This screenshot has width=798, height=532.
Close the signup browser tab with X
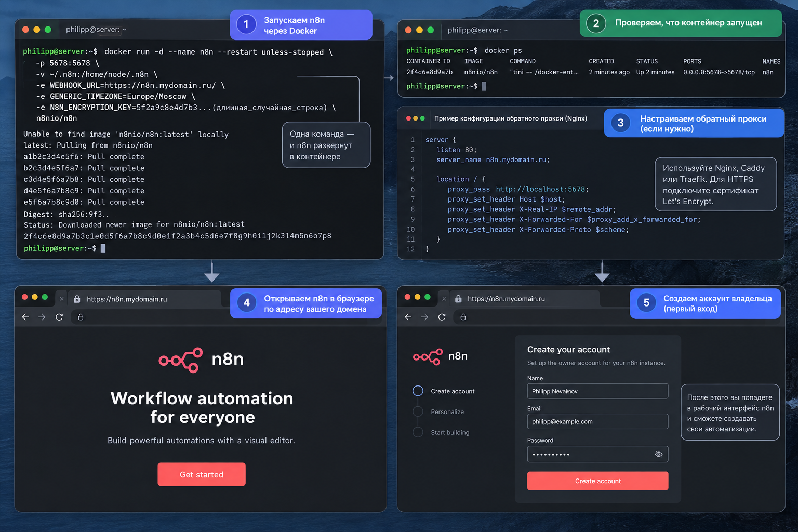click(x=444, y=299)
